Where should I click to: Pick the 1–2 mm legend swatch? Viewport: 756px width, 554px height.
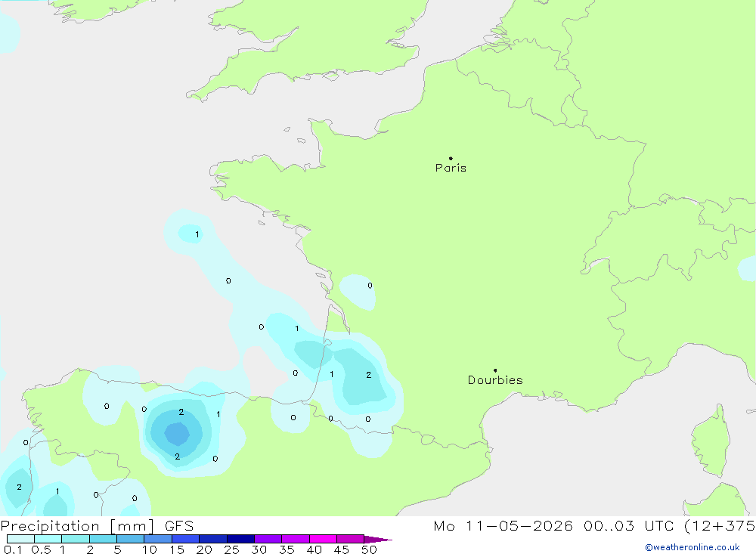tap(76, 539)
